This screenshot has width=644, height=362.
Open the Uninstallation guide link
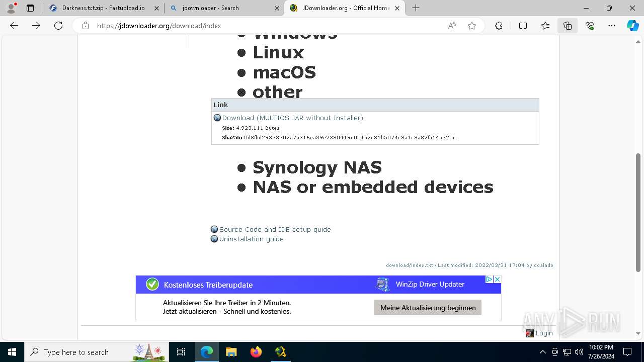[x=252, y=239]
